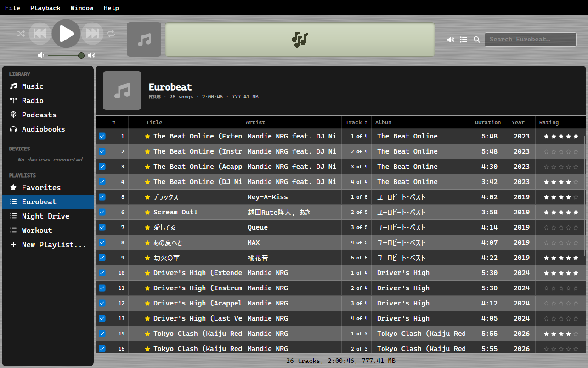Adjust the volume slider
588x368 pixels.
[66, 56]
